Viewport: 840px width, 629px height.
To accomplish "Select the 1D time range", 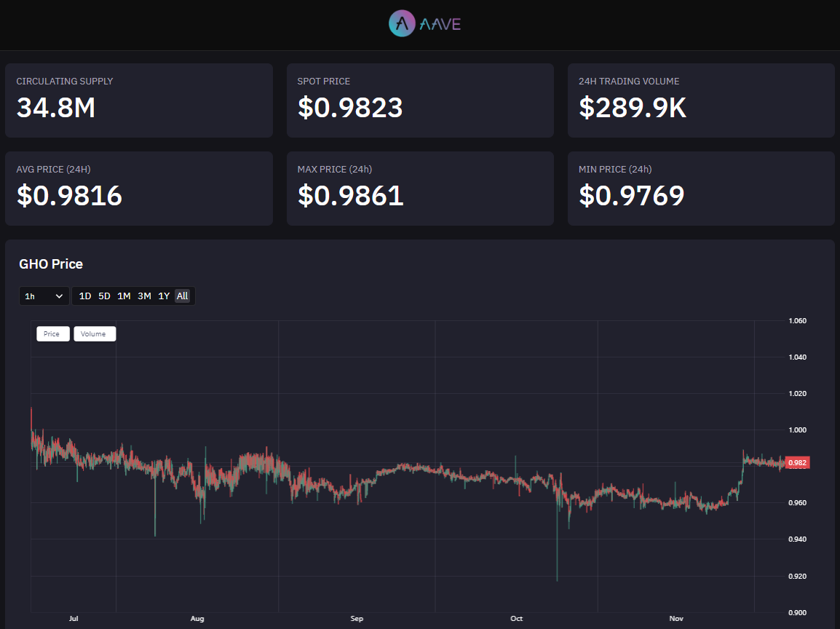I will click(x=85, y=296).
